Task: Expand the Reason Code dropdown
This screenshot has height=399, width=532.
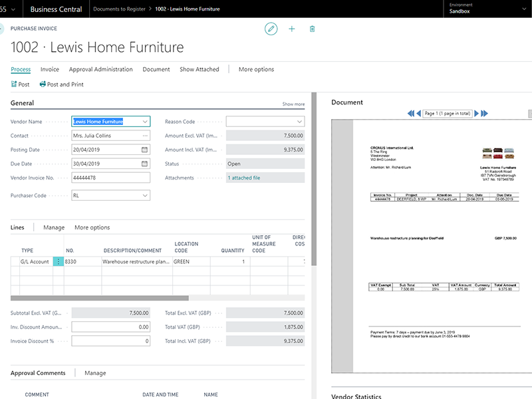Action: click(300, 122)
